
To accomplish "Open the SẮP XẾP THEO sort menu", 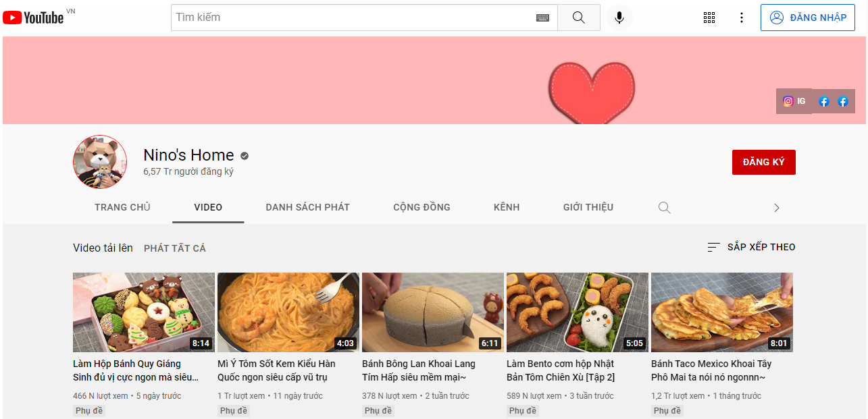I will click(x=751, y=247).
